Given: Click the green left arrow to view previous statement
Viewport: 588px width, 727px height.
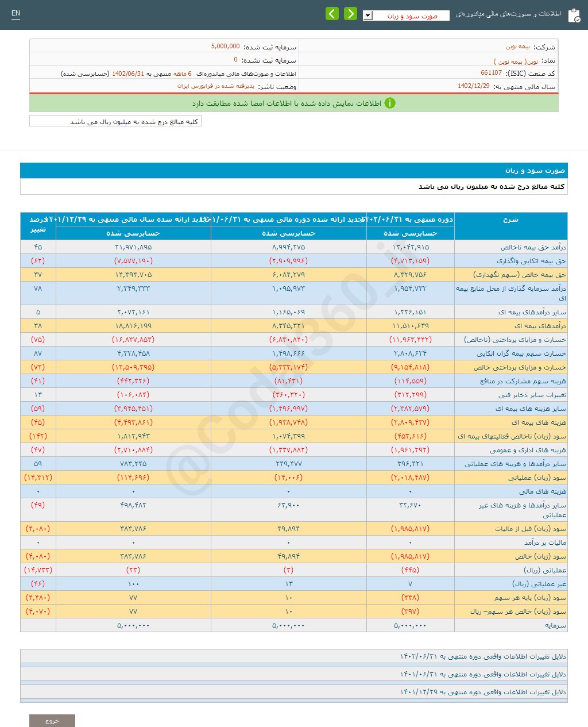Looking at the screenshot, I should [x=332, y=12].
